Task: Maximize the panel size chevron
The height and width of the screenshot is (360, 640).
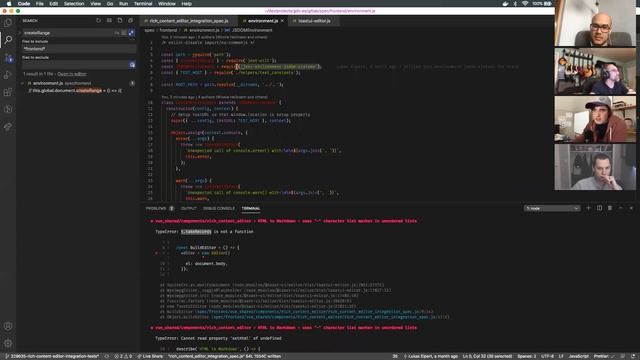Action: pos(620,208)
